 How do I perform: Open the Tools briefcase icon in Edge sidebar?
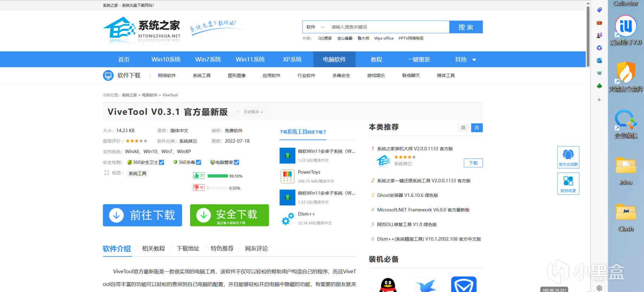(x=599, y=23)
